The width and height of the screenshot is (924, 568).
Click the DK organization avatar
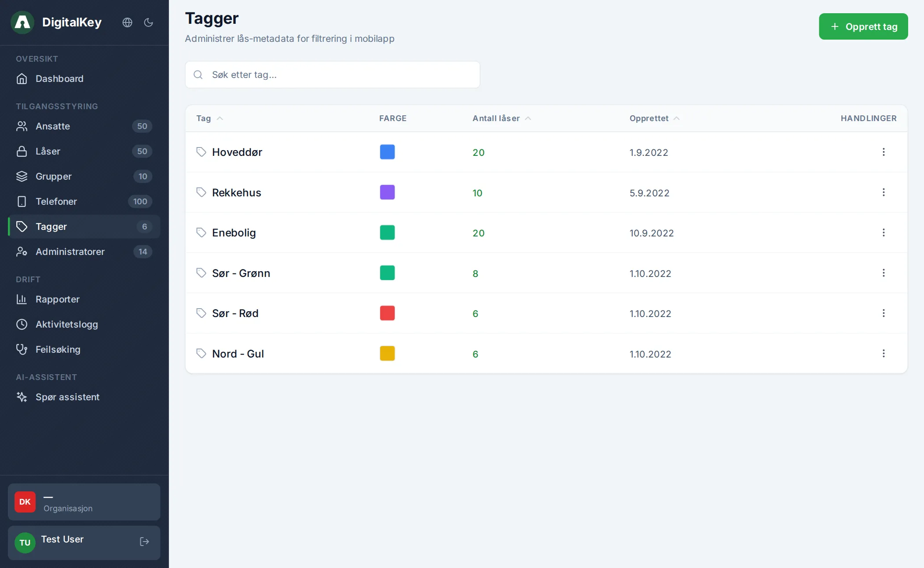click(x=25, y=502)
